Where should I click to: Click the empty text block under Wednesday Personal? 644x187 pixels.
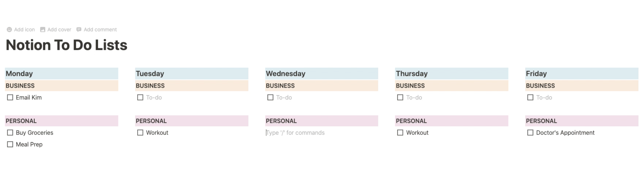coord(295,133)
